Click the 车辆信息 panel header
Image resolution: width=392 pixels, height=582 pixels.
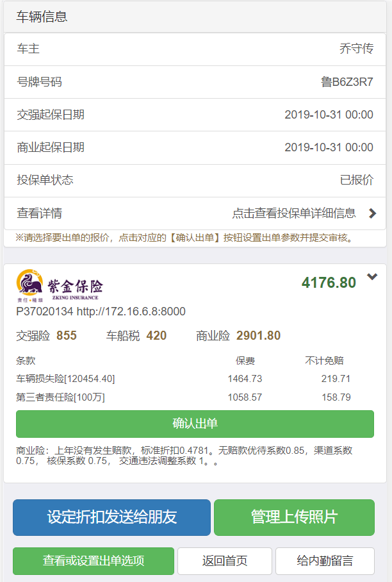point(195,17)
